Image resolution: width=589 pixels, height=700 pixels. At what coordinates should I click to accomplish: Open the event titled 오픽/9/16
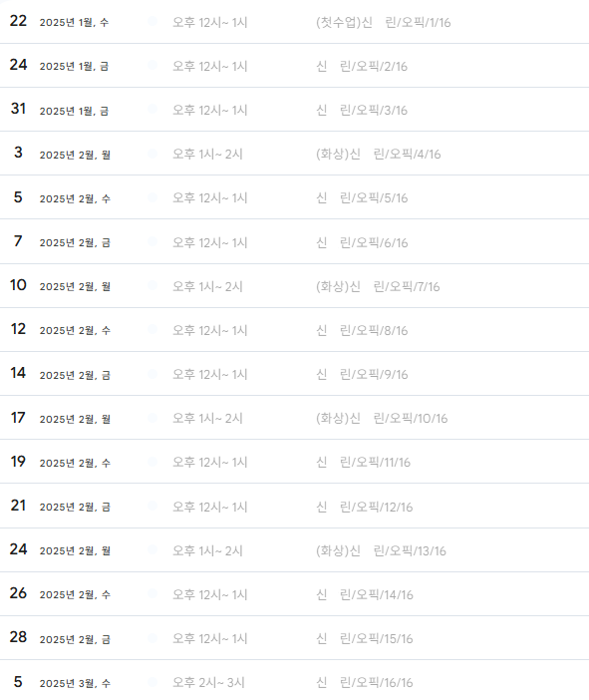coord(362,374)
